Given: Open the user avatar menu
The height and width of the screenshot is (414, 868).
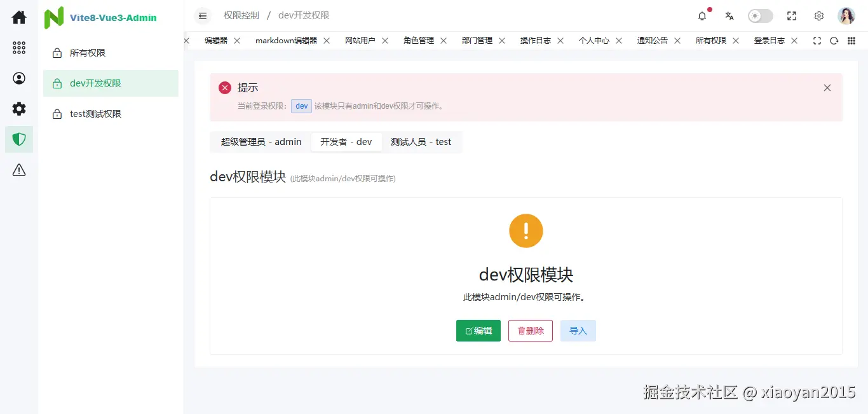Looking at the screenshot, I should tap(846, 16).
